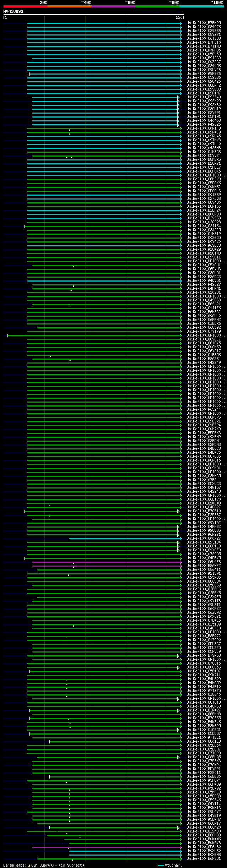This screenshot has width=227, height=868.
Task: Select hit label UniRef100_B4LSR9
Action: [x=204, y=679]
